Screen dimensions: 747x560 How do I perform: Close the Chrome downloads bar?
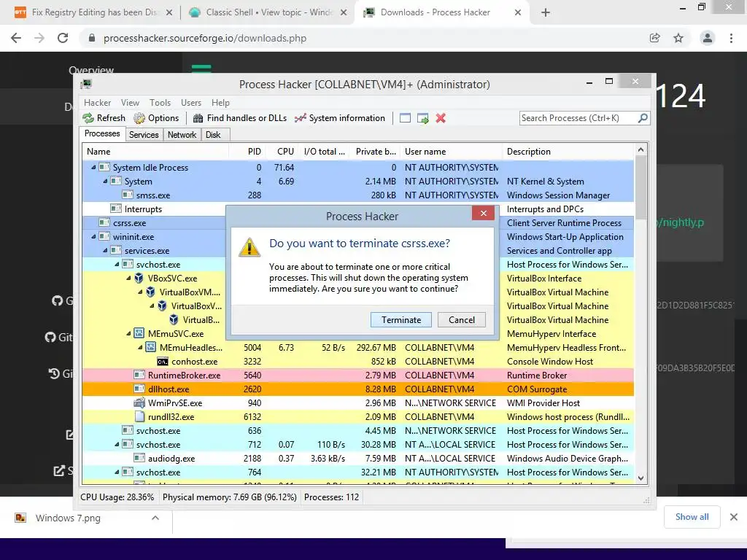coord(734,517)
